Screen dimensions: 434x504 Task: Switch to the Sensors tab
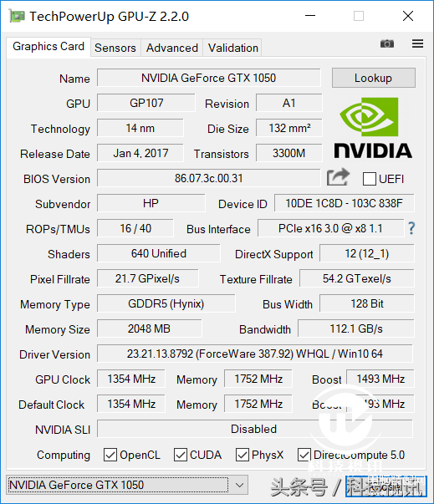[x=115, y=48]
